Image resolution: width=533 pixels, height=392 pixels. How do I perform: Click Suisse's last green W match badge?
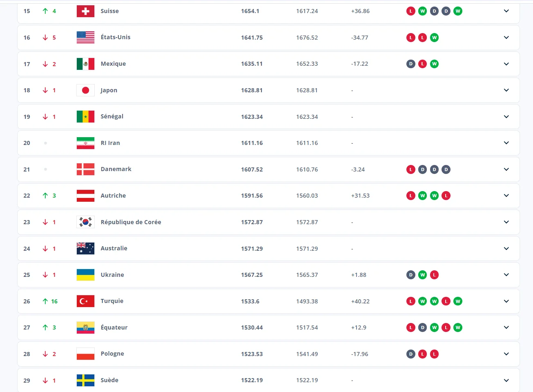point(458,11)
